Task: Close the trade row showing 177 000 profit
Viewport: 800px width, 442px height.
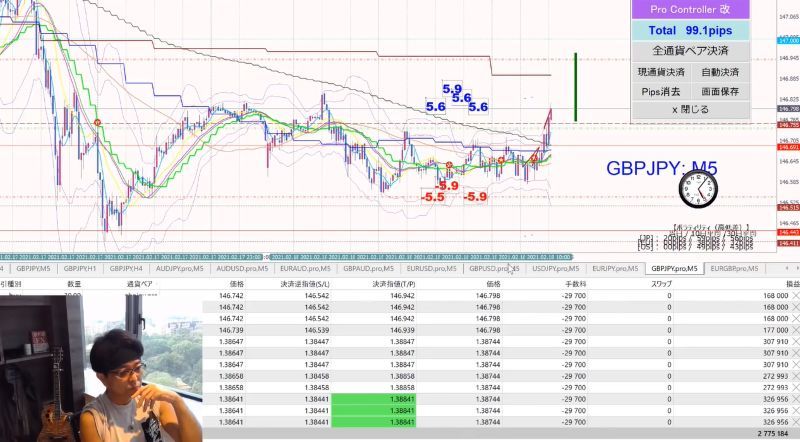Action: tap(795, 330)
